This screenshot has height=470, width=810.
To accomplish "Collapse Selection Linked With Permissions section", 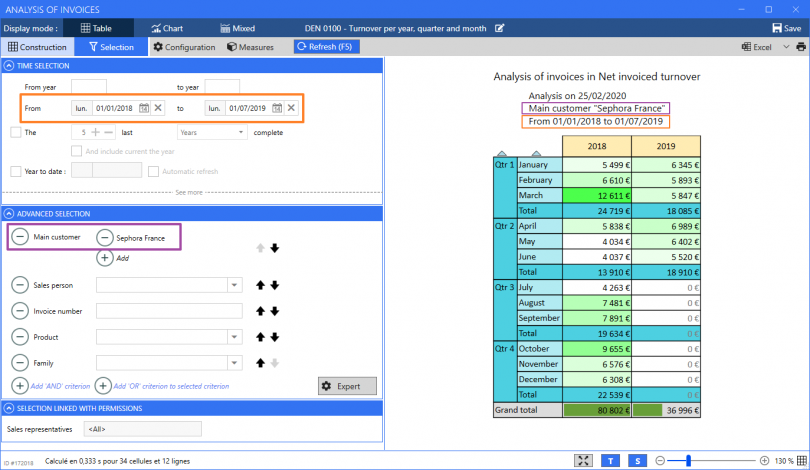I will tap(9, 408).
